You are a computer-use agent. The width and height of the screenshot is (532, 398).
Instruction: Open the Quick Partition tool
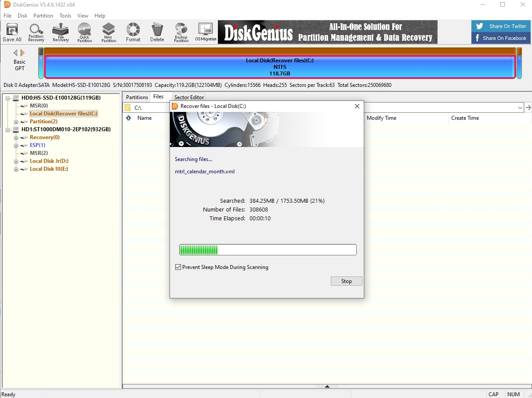click(84, 32)
